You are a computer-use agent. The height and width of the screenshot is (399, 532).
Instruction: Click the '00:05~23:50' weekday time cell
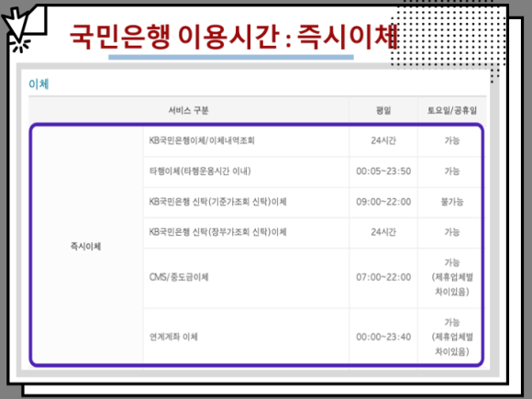[383, 171]
